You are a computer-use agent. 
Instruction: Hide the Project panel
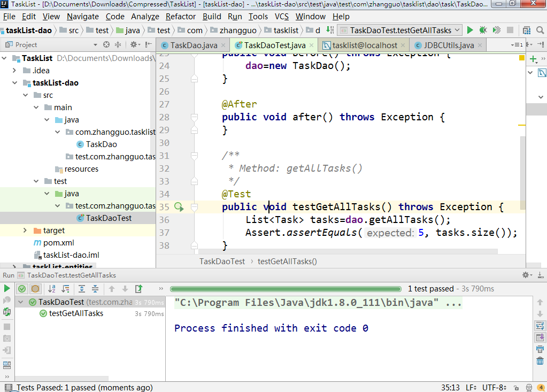point(149,44)
